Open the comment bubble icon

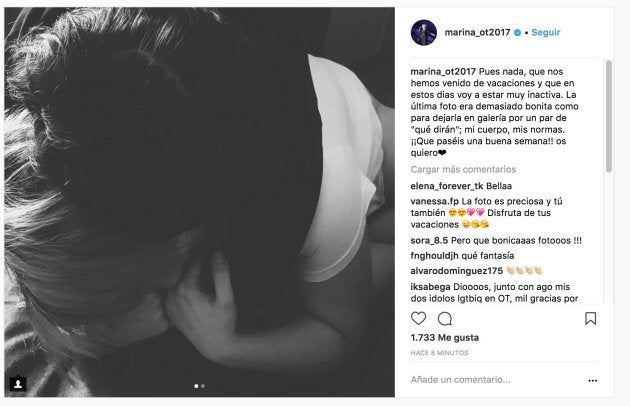[x=445, y=319]
